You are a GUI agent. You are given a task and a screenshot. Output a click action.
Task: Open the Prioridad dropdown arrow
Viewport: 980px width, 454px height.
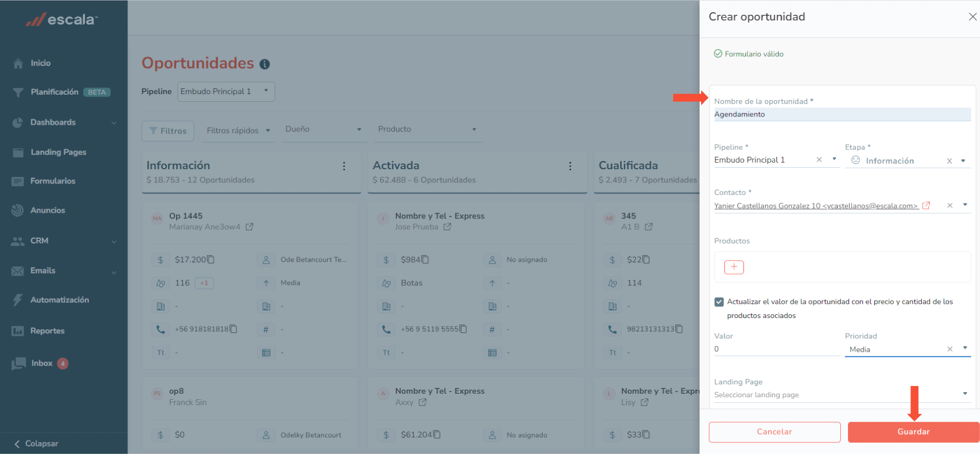965,348
